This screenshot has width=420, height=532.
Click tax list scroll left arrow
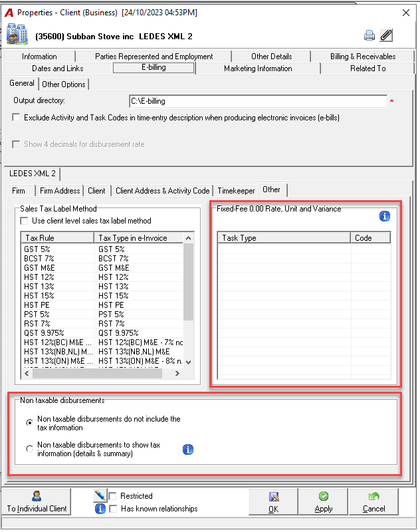(27, 374)
